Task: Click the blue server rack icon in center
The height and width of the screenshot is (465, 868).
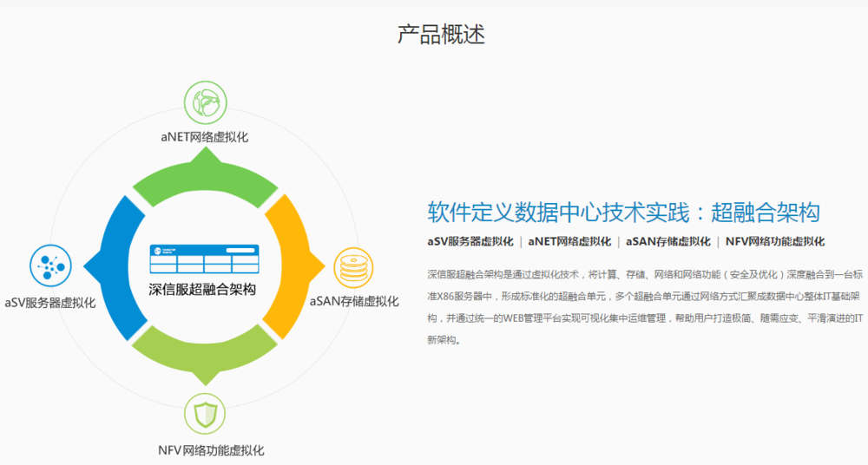Action: [202, 258]
